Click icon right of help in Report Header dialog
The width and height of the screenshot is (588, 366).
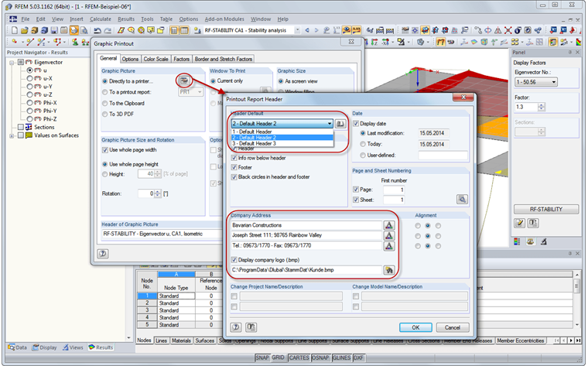(251, 327)
